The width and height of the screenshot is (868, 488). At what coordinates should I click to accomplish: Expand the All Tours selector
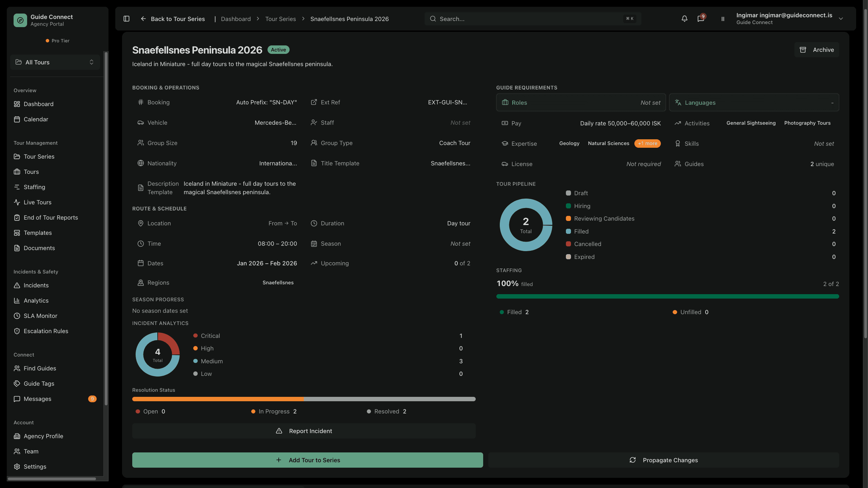point(55,62)
